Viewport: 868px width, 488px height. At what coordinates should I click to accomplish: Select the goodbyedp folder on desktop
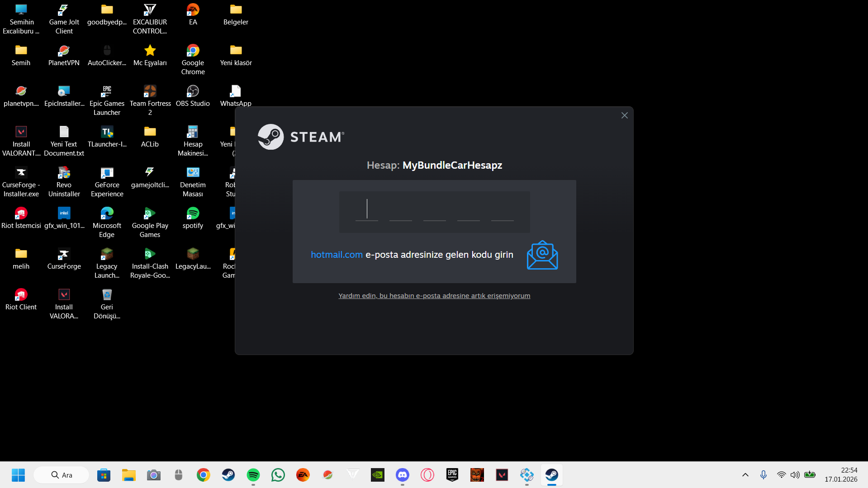[x=107, y=14]
